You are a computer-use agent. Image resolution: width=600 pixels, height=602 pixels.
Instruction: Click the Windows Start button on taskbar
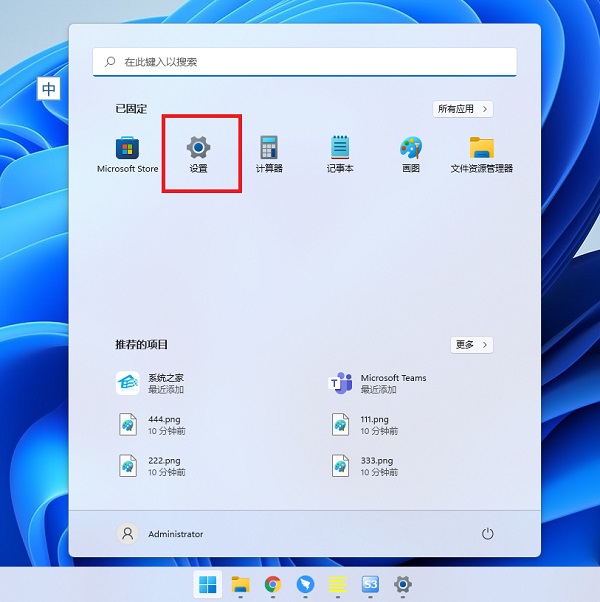point(208,585)
